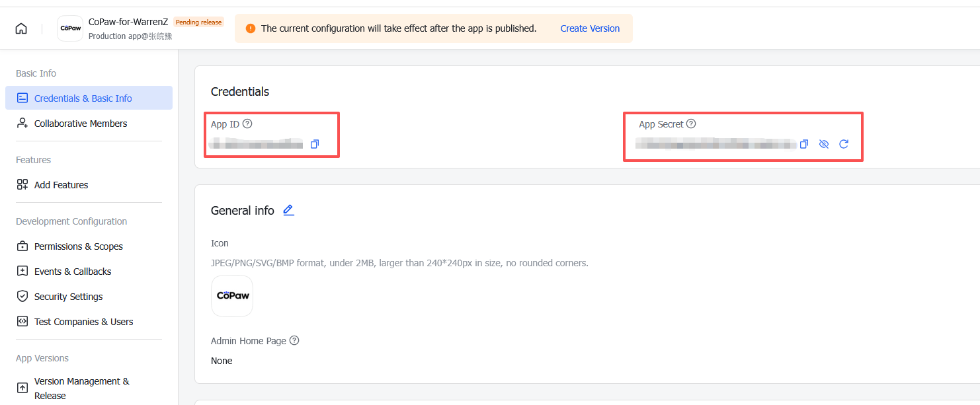Copy the App ID value

[x=315, y=144]
